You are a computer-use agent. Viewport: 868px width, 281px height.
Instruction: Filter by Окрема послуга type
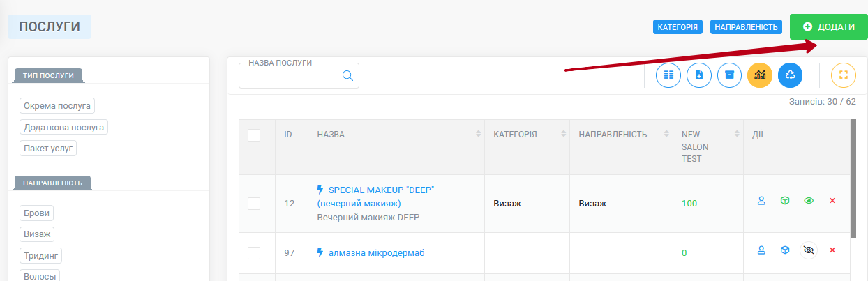[57, 105]
